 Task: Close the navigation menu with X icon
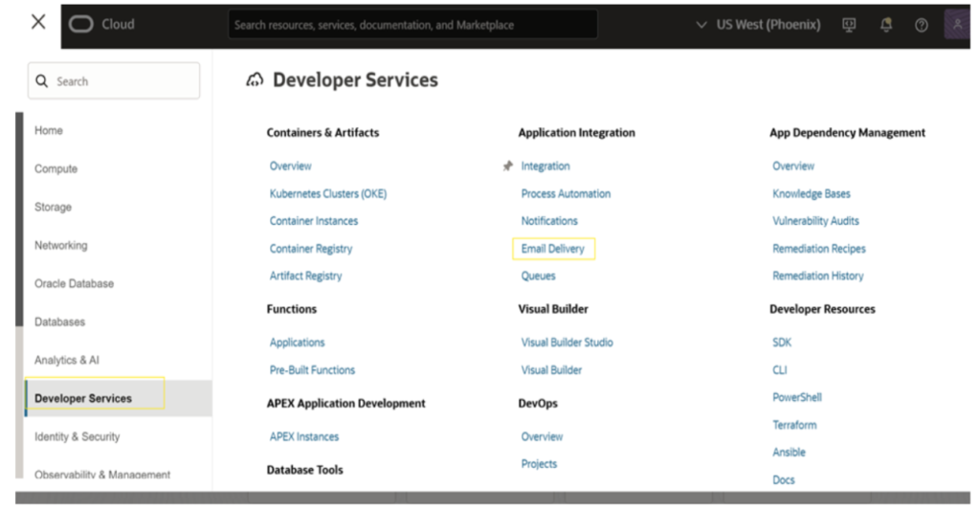38,22
